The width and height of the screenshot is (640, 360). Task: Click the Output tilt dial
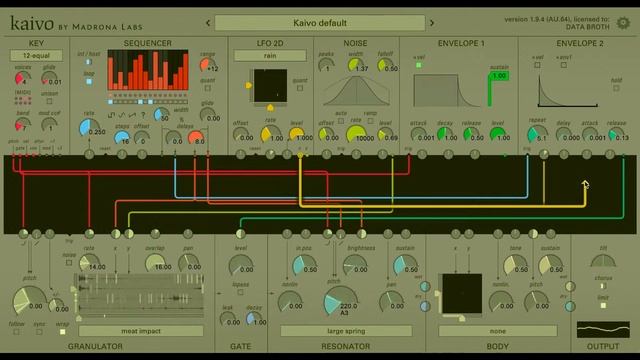tap(603, 261)
